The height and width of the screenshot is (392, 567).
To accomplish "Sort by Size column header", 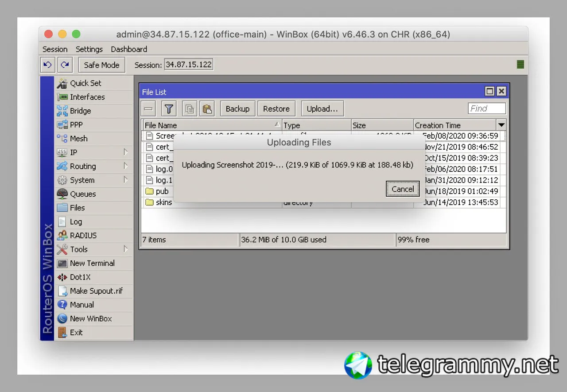I will [x=382, y=125].
